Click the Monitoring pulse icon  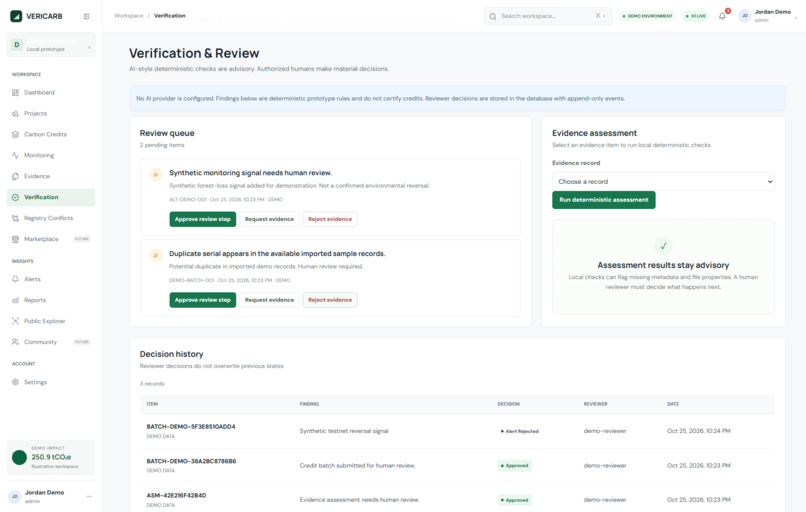(x=15, y=155)
